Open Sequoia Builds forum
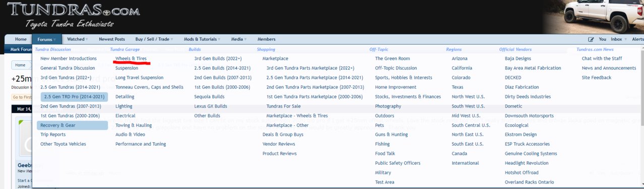644x189 pixels. [x=210, y=97]
